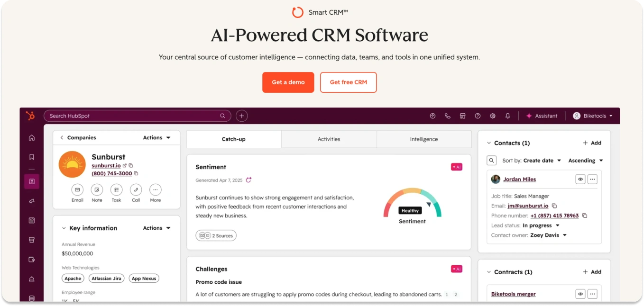Open the Lead status In progress dropdown
This screenshot has width=644, height=306.
coord(558,225)
